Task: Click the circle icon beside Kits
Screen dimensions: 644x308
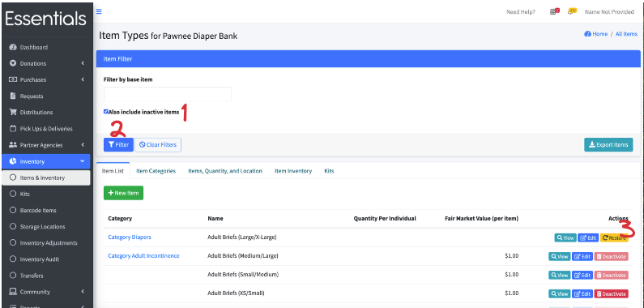Action: tap(13, 194)
